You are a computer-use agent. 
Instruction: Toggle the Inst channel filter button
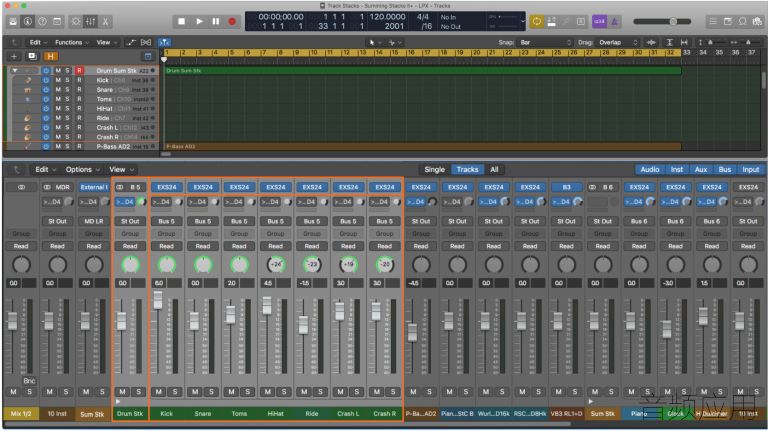tap(677, 169)
